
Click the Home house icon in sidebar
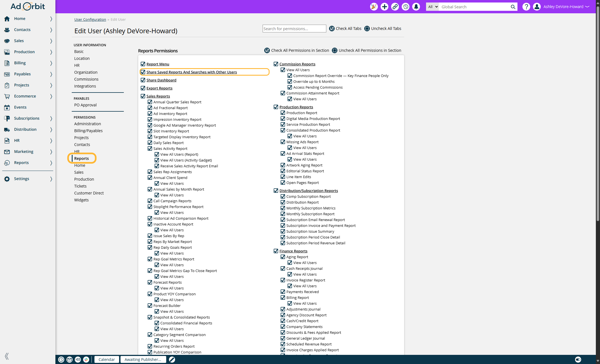click(x=7, y=19)
